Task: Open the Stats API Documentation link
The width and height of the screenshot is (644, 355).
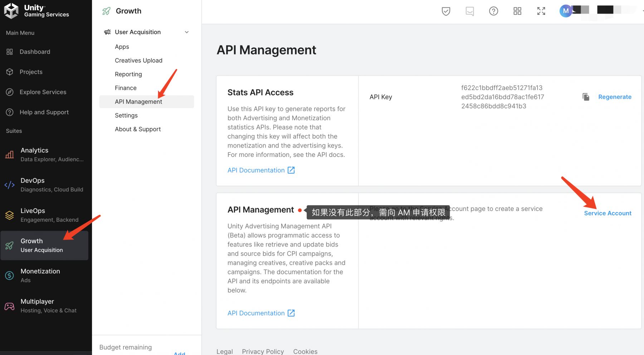Action: (256, 170)
